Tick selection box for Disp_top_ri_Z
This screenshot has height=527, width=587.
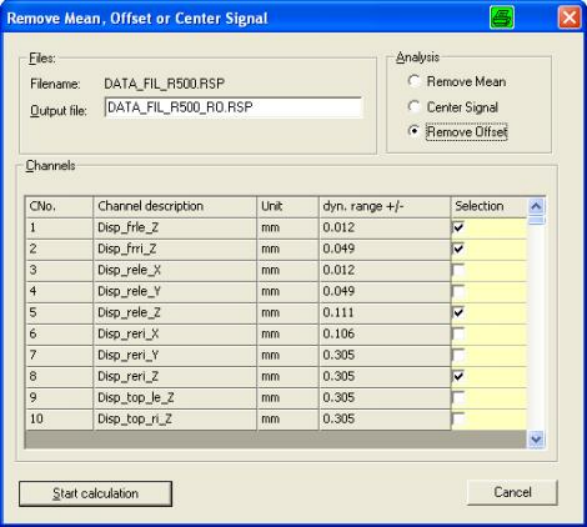click(458, 418)
